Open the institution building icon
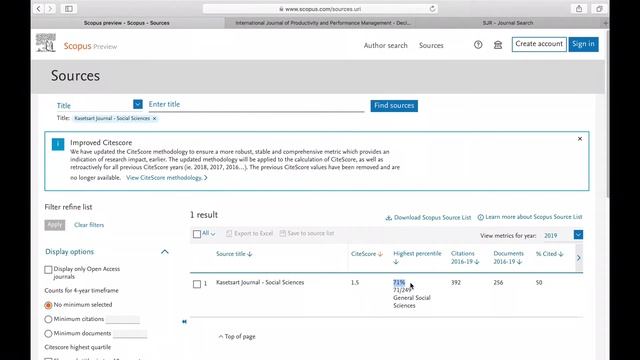 (x=498, y=45)
